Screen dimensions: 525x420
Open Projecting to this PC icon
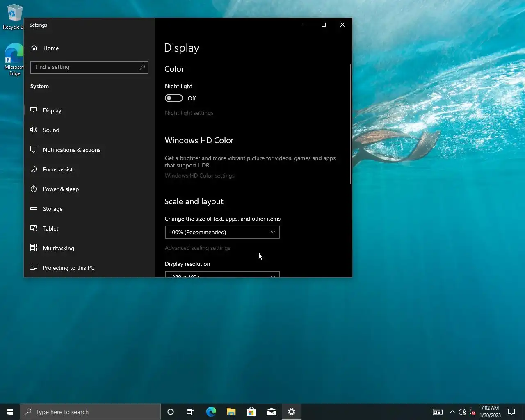(34, 267)
